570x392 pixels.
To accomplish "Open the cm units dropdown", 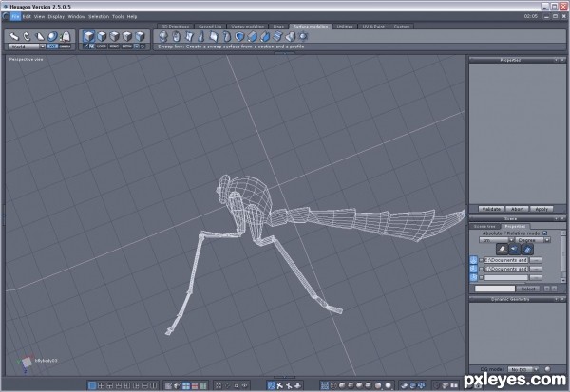I will point(496,240).
